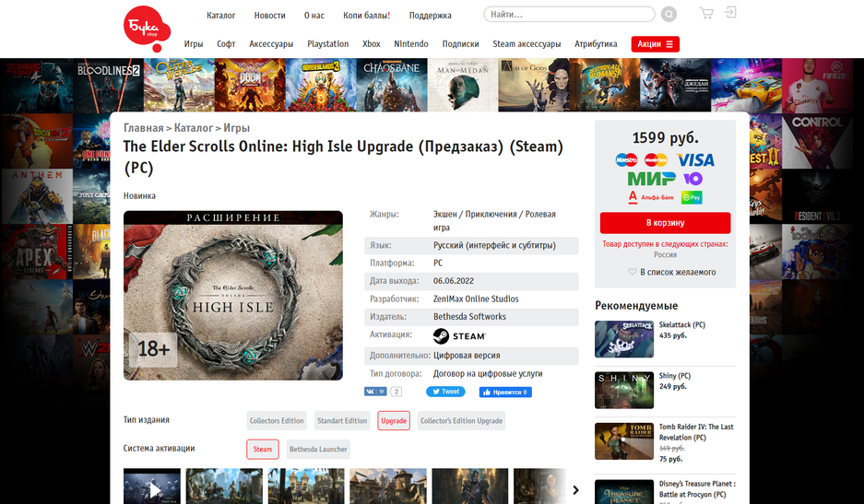This screenshot has width=864, height=504.
Task: Open fifth gallery screenshot thumbnail
Action: point(470,486)
